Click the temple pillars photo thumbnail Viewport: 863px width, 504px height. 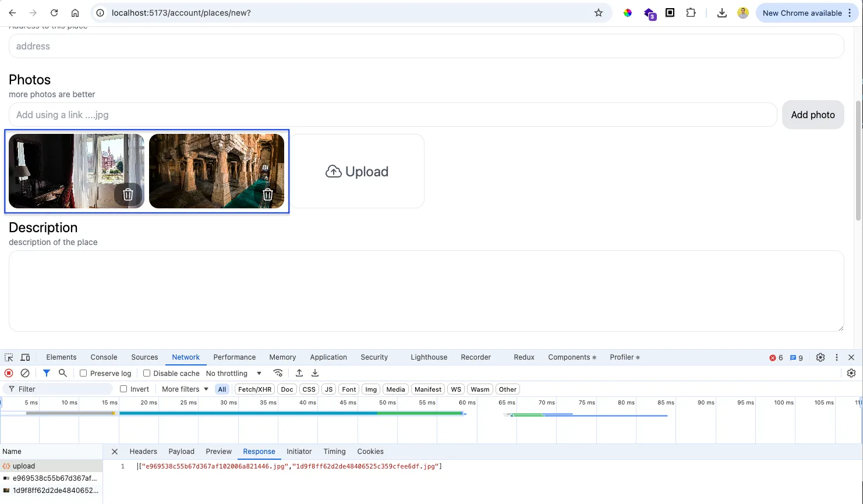click(217, 171)
